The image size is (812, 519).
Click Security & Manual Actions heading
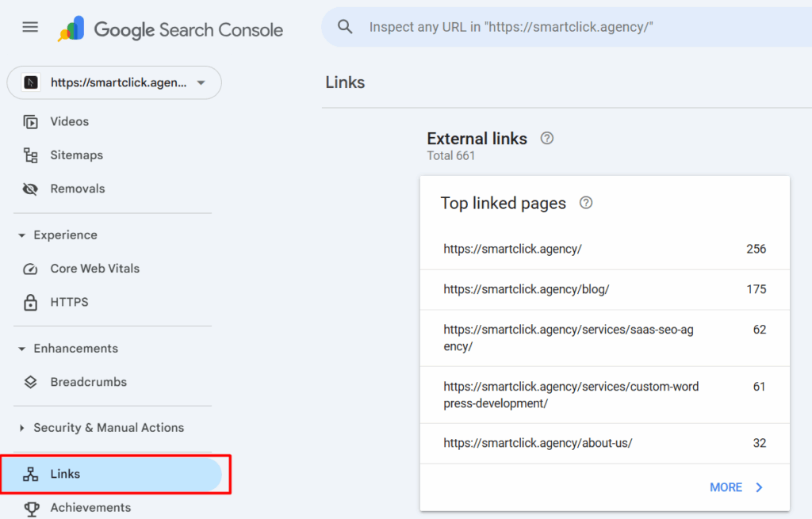coord(109,427)
